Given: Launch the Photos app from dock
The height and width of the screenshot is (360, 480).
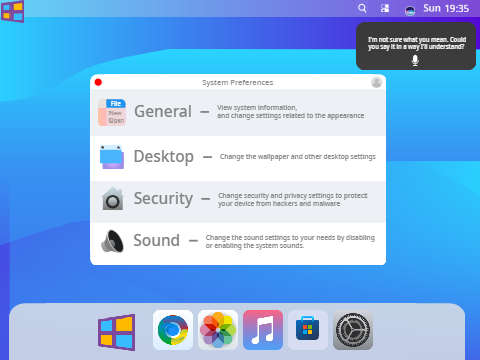Looking at the screenshot, I should pos(218,330).
